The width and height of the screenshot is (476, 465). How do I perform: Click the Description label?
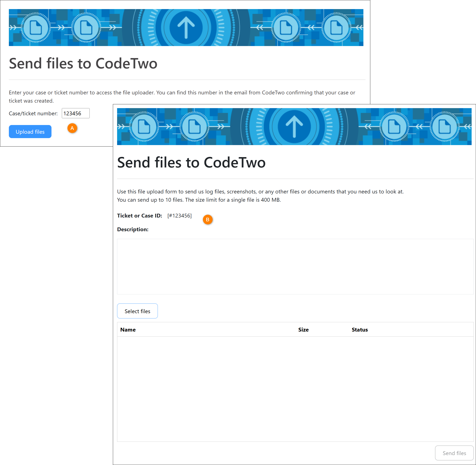(133, 229)
